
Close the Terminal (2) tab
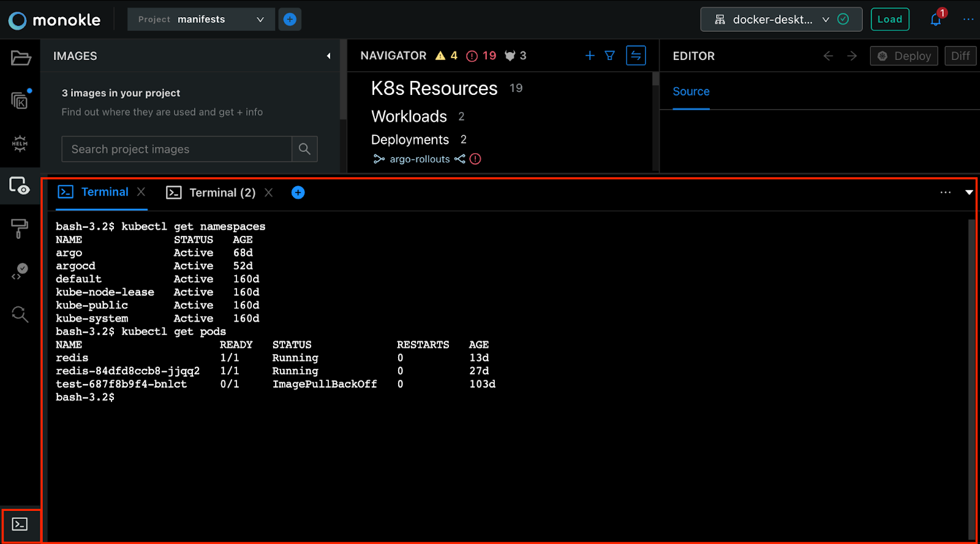pos(269,192)
